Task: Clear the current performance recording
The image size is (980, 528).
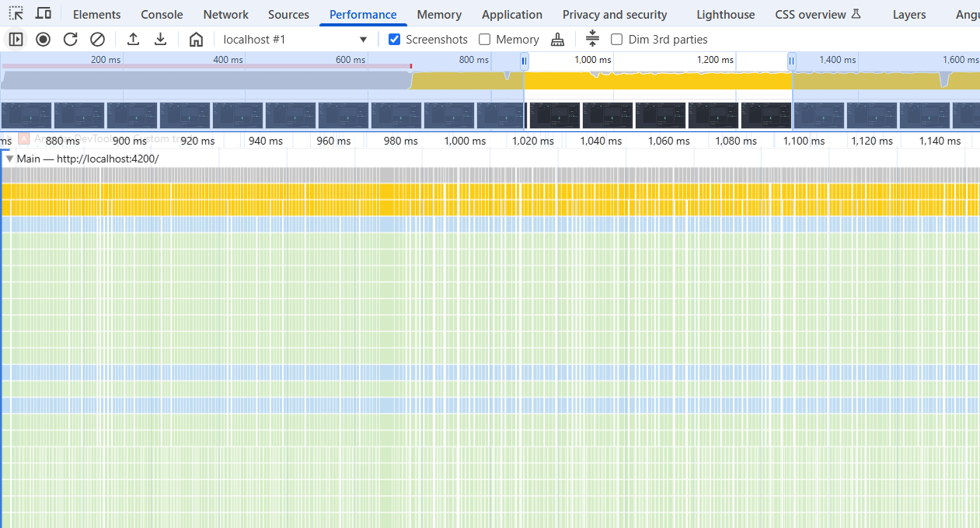Action: pos(97,39)
